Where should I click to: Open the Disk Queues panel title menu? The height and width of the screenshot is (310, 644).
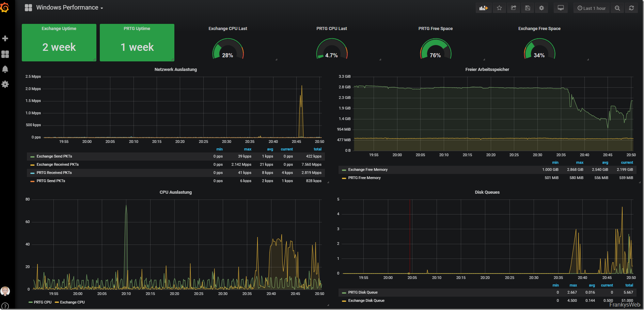coord(487,192)
